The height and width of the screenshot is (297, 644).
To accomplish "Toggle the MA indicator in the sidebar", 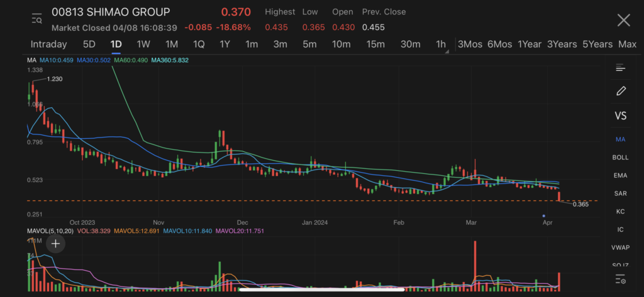I will click(x=620, y=139).
